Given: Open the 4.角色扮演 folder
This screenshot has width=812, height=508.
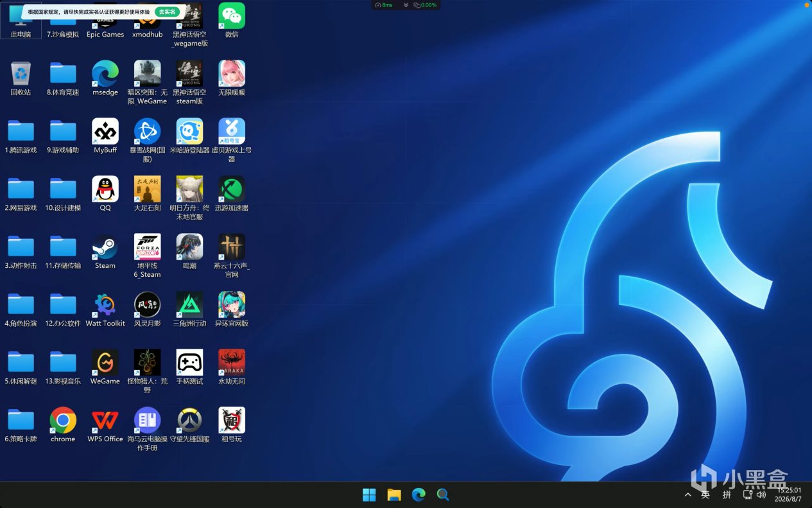Looking at the screenshot, I should coord(21,305).
